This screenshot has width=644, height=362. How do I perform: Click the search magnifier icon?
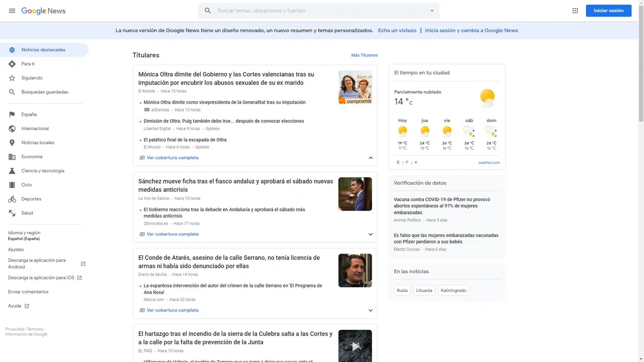[x=208, y=10]
